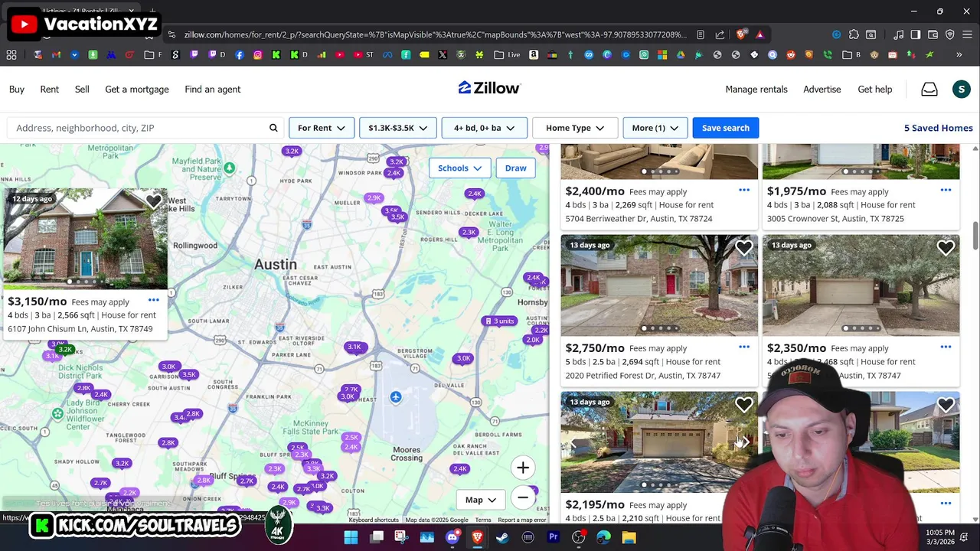
Task: Click the Facebook bookmark icon
Action: [240, 55]
